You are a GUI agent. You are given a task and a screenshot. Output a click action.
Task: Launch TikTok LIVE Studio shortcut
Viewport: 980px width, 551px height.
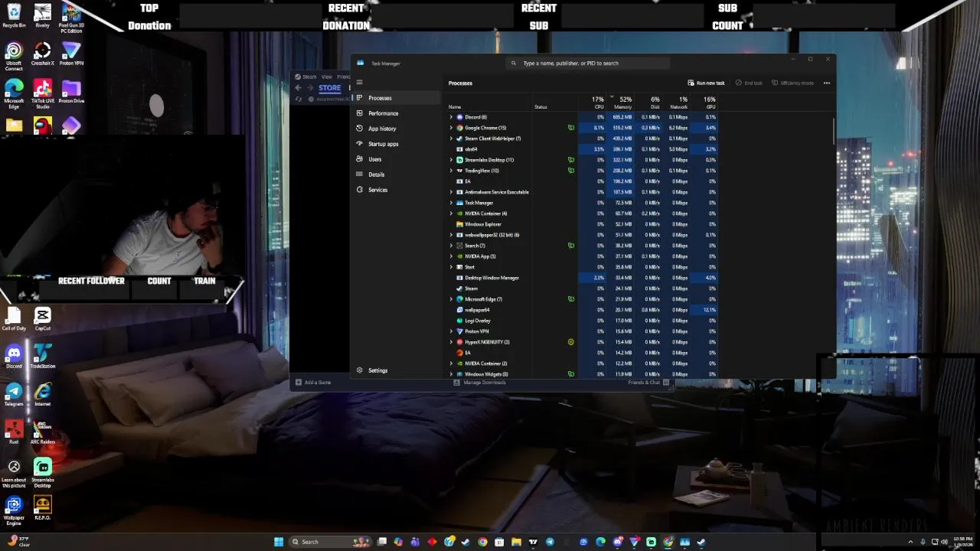pyautogui.click(x=42, y=93)
